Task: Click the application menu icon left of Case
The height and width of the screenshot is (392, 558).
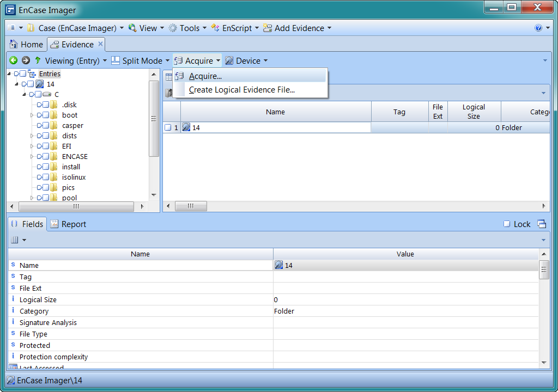Action: 11,28
